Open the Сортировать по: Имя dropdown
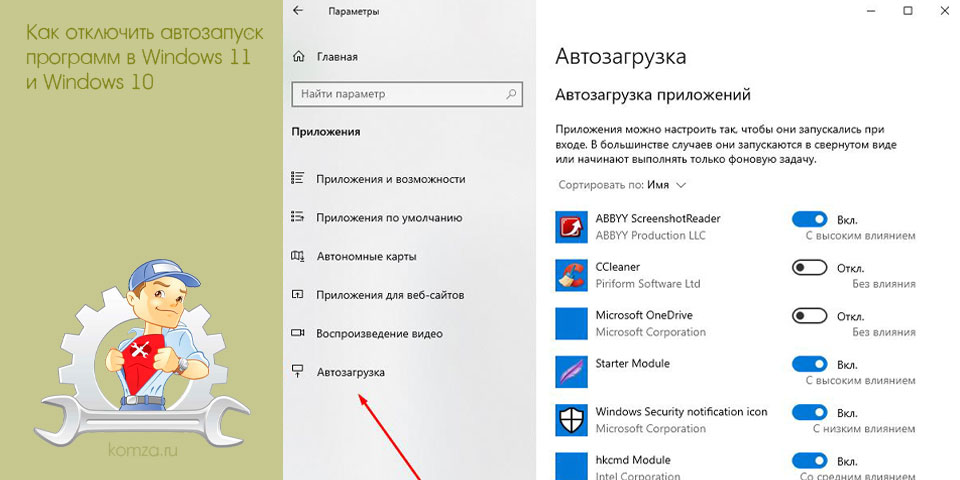960x480 pixels. 623,184
